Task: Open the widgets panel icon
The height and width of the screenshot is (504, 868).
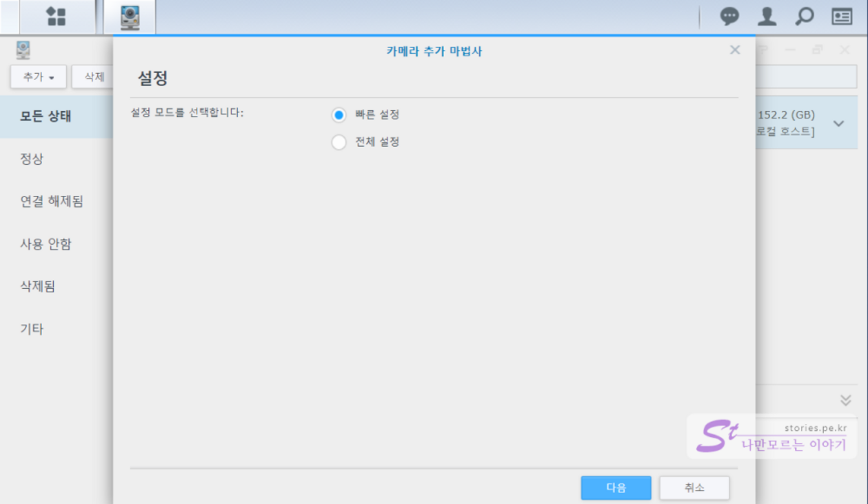Action: 842,17
